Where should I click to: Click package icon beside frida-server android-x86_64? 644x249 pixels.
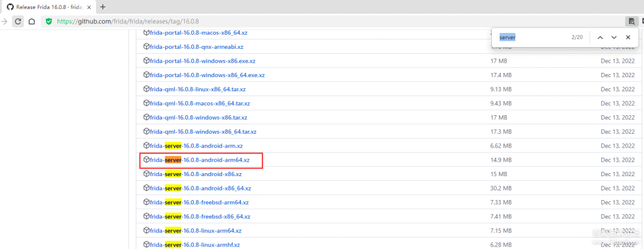pyautogui.click(x=146, y=188)
